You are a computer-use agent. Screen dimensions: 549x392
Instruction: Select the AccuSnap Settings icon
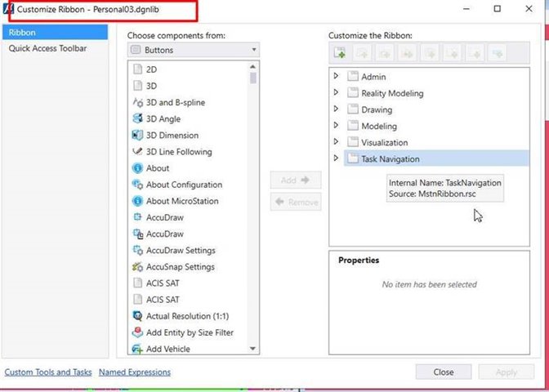[137, 267]
